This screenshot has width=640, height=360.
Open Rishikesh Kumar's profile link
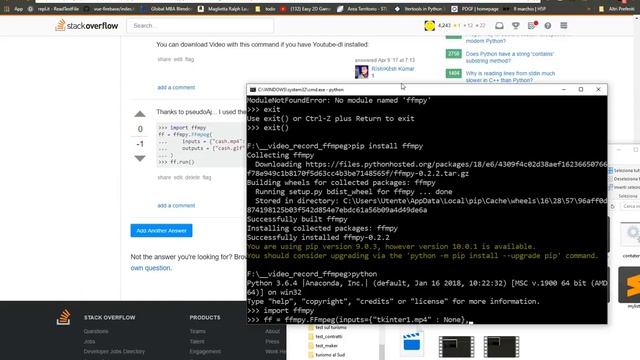click(x=393, y=69)
